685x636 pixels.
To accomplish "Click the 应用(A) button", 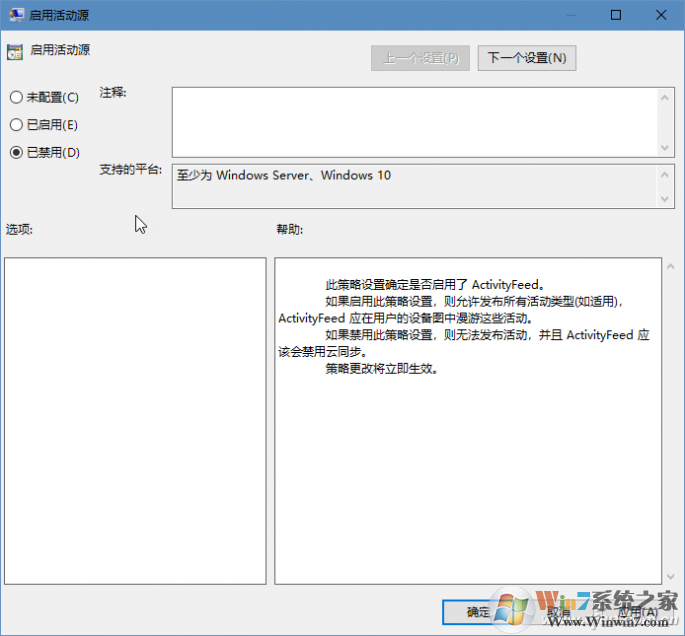I will click(x=637, y=612).
